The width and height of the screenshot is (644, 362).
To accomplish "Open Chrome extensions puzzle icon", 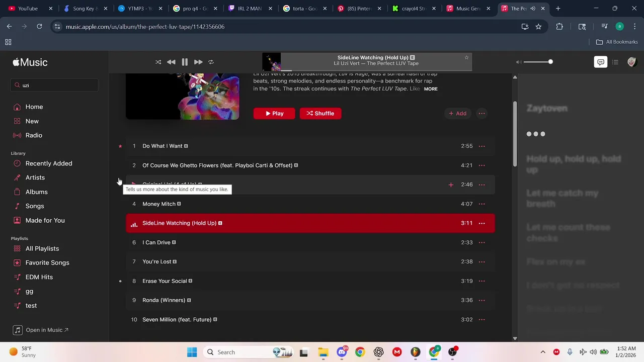I will 559,27.
